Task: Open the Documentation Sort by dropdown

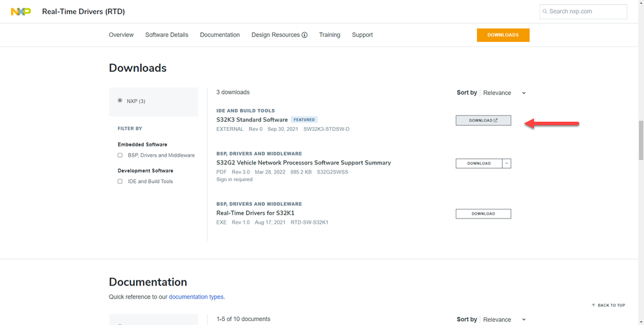Action: point(504,319)
